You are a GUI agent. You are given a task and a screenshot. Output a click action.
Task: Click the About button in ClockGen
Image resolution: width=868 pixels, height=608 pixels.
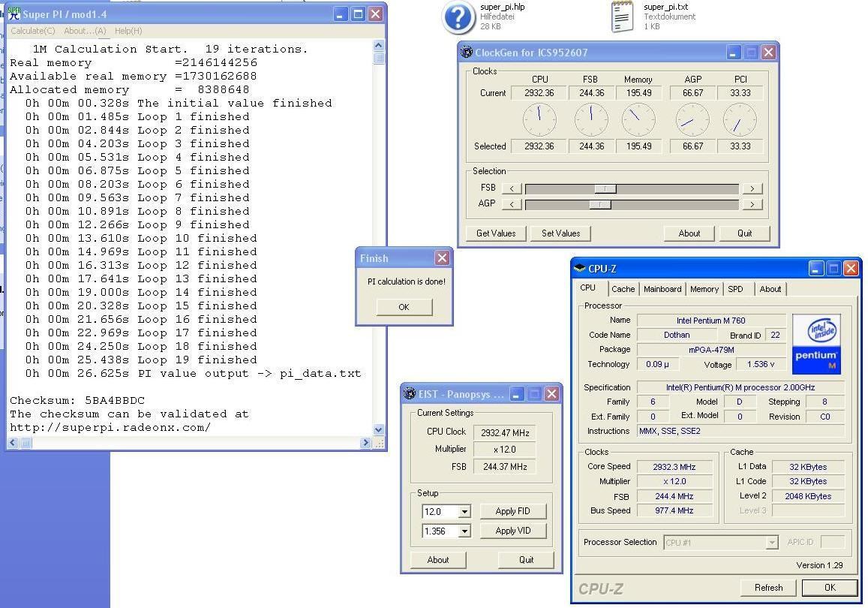point(689,233)
